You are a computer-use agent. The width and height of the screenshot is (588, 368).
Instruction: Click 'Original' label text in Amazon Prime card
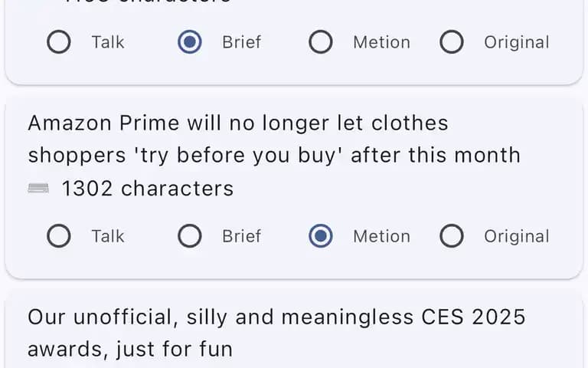point(516,236)
